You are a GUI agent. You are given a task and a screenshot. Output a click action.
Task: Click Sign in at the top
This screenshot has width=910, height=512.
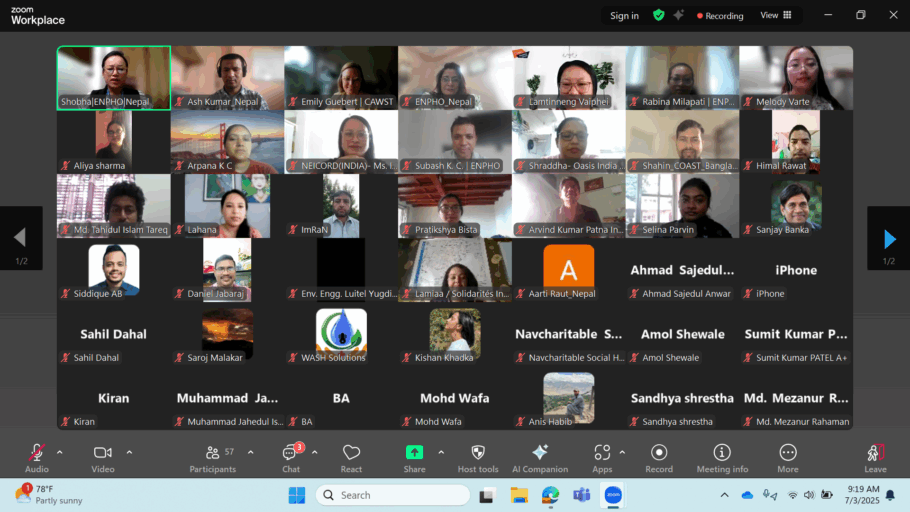tap(624, 15)
